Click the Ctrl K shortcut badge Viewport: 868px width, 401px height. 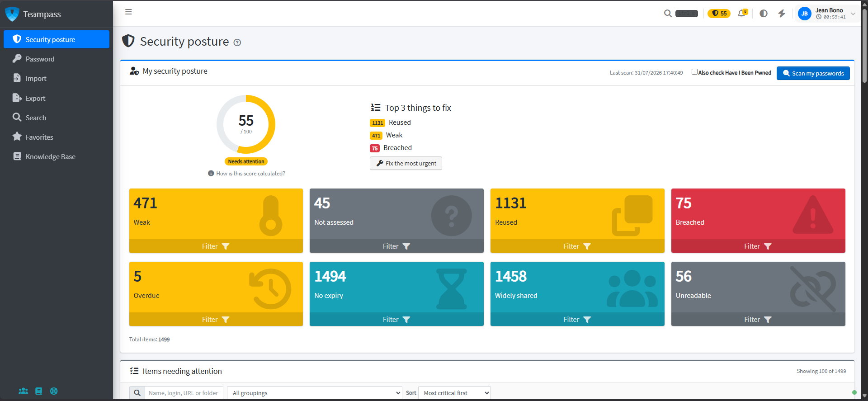[687, 14]
